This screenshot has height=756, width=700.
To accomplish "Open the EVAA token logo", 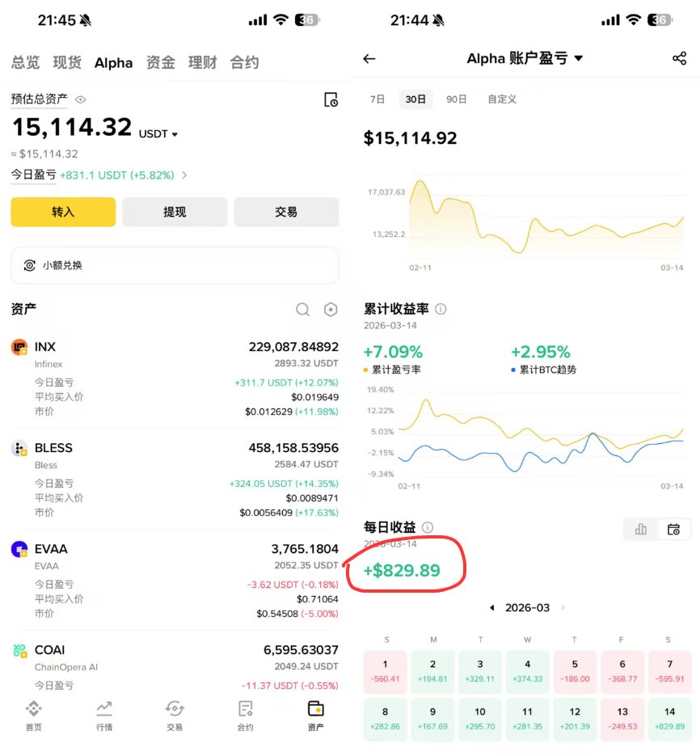I will tap(19, 549).
